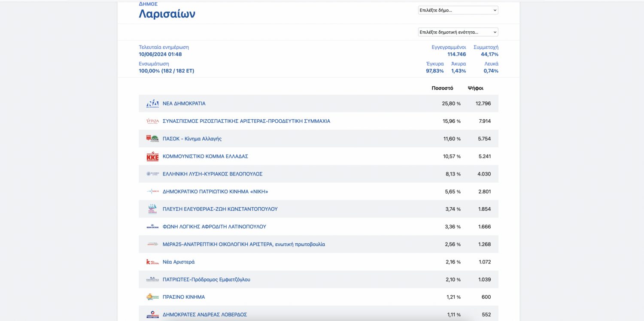Viewport: 644px width, 321px height.
Task: Click the 'Ποσοστό' column header
Action: coord(442,88)
